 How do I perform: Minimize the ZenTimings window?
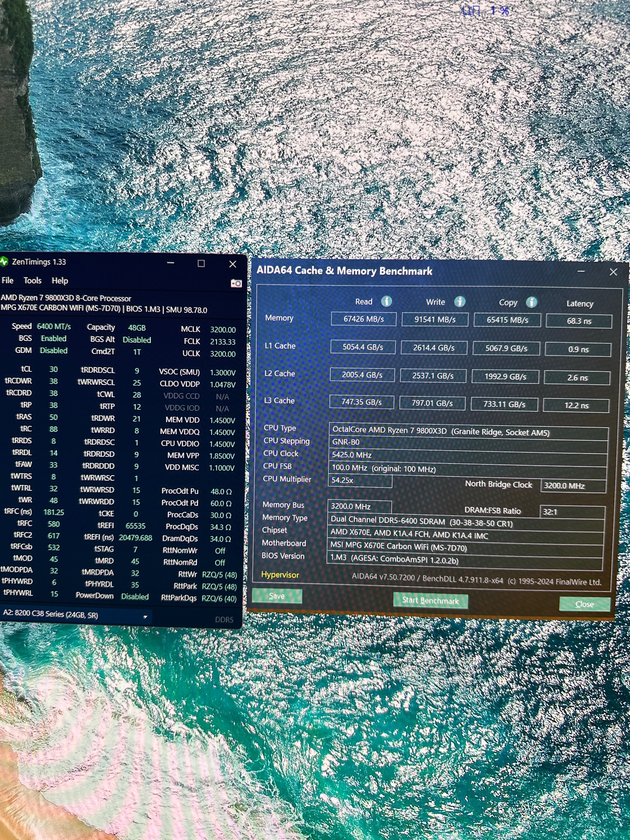point(170,263)
